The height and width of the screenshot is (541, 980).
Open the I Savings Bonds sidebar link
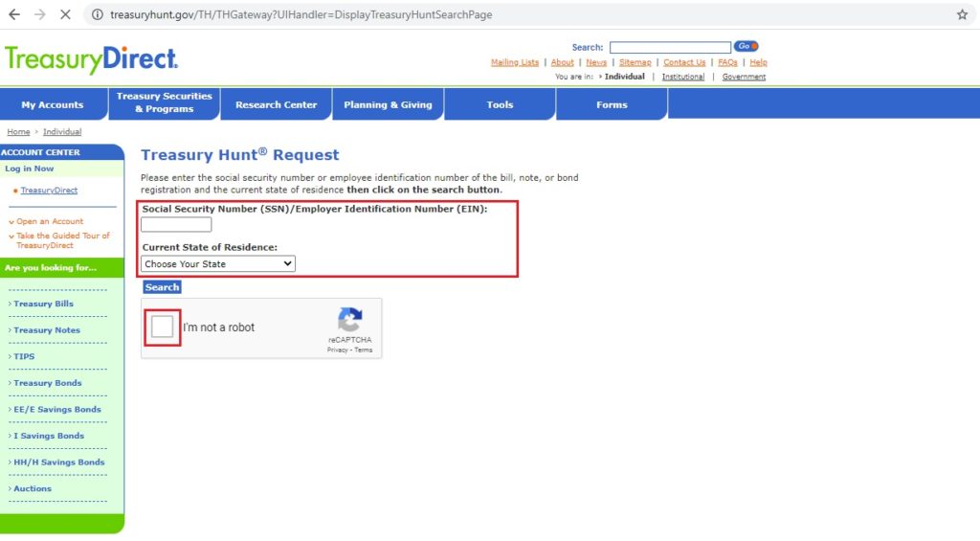[49, 436]
